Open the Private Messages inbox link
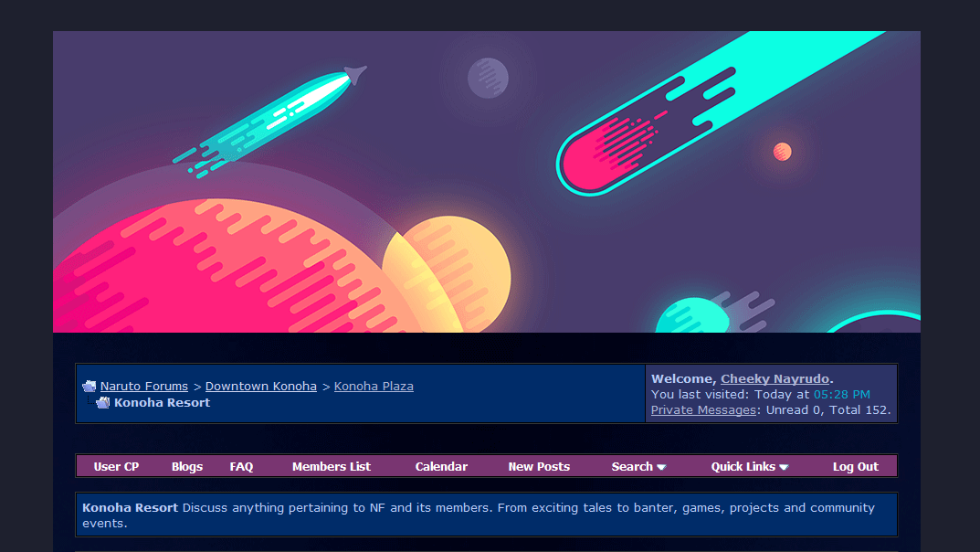The image size is (980, 552). tap(703, 410)
